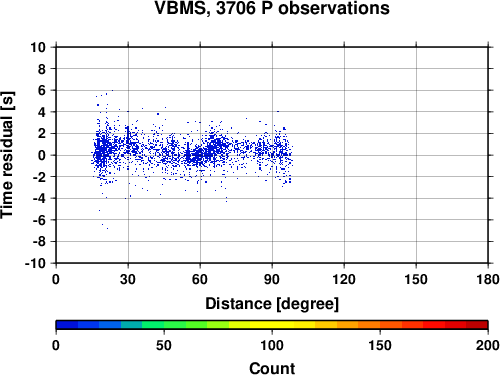Click the empty plot area near 150 degrees
Image resolution: width=500 pixels, height=375 pixels.
[x=416, y=155]
